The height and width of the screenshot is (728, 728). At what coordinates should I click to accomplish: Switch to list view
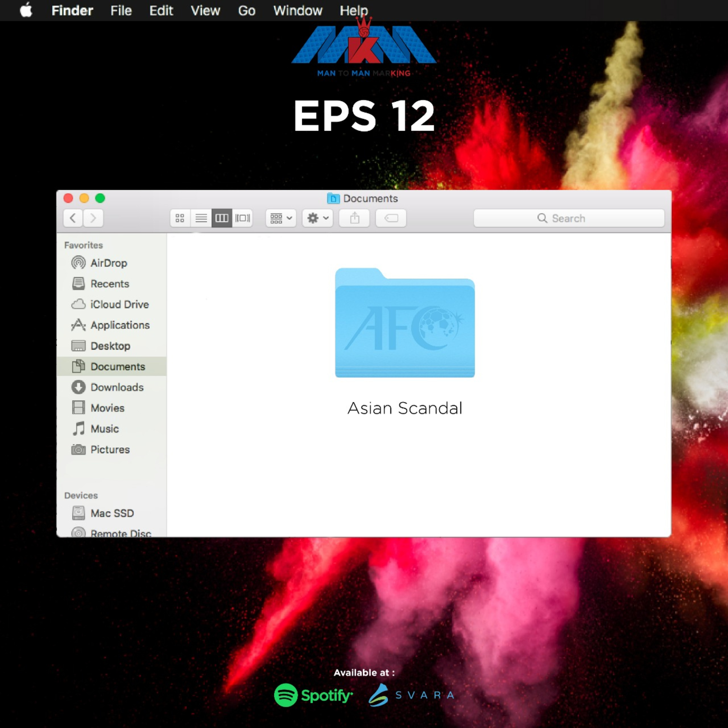coord(201,218)
